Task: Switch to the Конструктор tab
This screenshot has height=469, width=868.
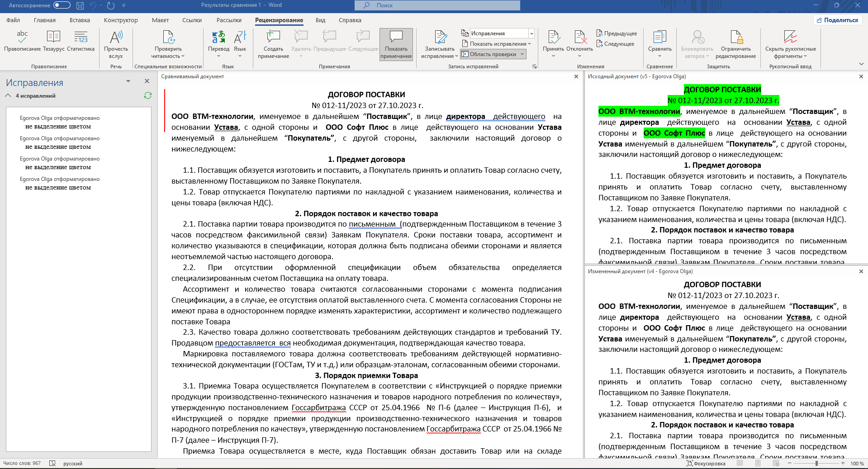Action: coord(121,20)
